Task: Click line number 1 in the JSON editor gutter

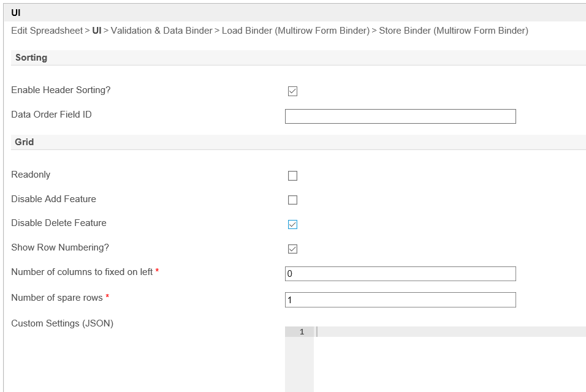Action: click(x=300, y=332)
